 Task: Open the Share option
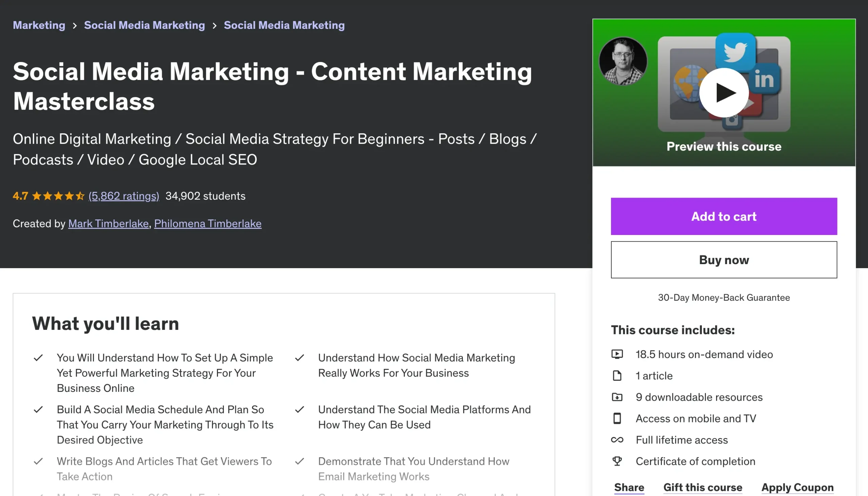(x=629, y=487)
